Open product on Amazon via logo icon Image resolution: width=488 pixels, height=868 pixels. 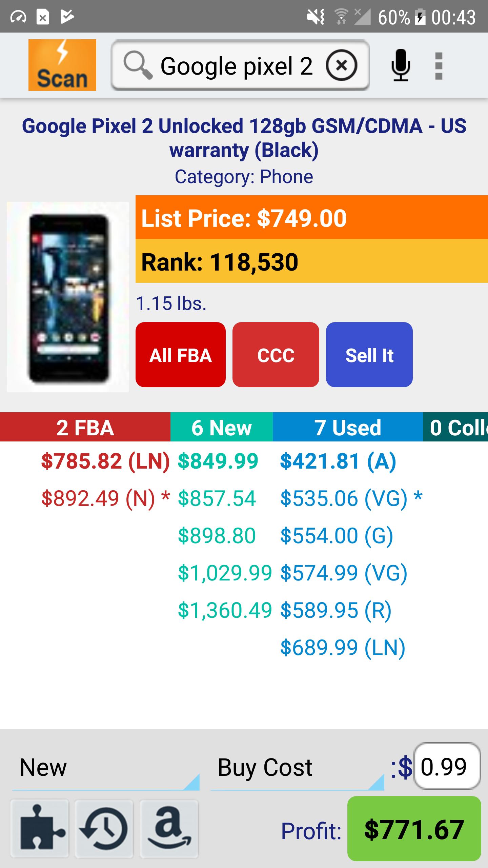tap(169, 828)
